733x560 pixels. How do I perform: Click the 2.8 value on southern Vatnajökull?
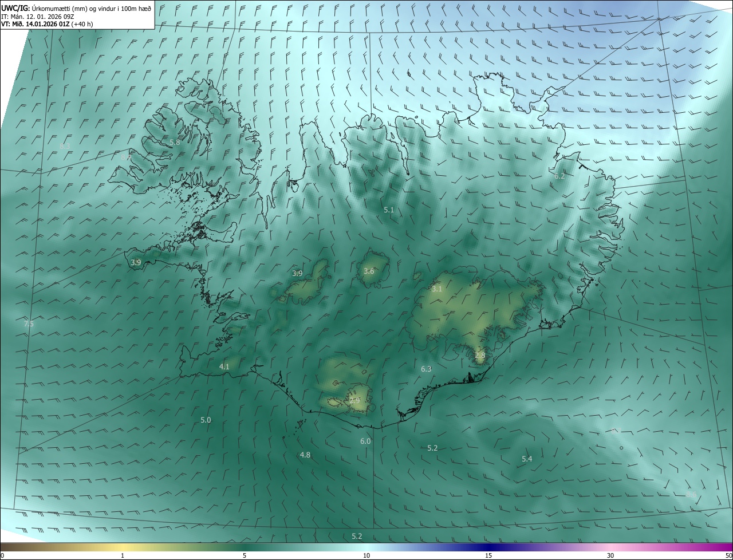(480, 356)
